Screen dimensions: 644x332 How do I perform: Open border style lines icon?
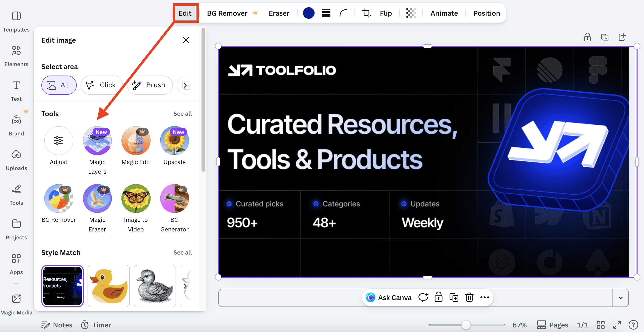pos(326,13)
